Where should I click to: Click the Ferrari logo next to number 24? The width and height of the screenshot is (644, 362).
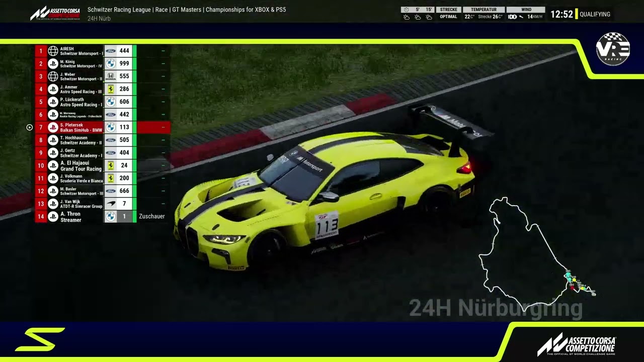point(111,165)
